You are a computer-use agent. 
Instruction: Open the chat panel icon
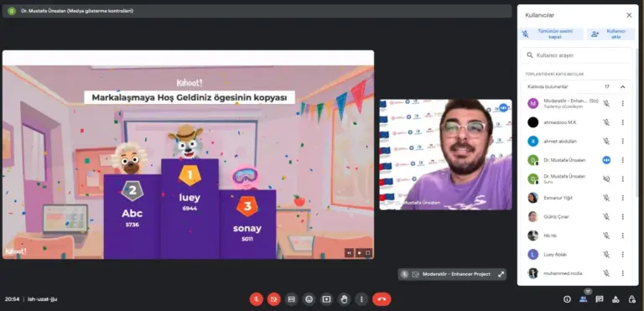(x=600, y=299)
